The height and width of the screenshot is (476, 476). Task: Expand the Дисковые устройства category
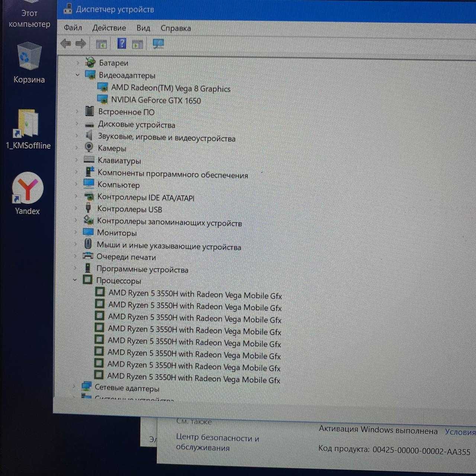[77, 123]
